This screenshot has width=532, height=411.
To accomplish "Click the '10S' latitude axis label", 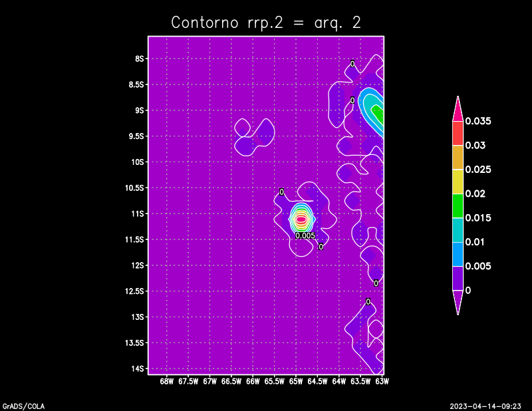I will (x=138, y=162).
